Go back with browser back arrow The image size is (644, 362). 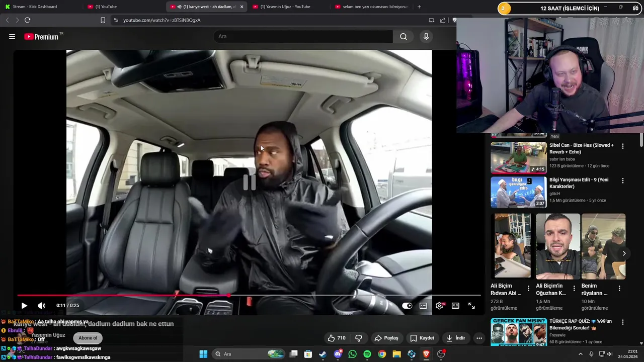pyautogui.click(x=7, y=20)
